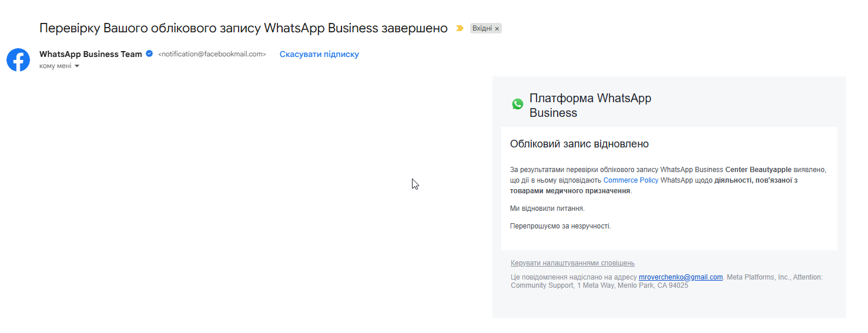Image resolution: width=868 pixels, height=333 pixels.
Task: Click the blue verified badge next to sender
Action: [149, 54]
